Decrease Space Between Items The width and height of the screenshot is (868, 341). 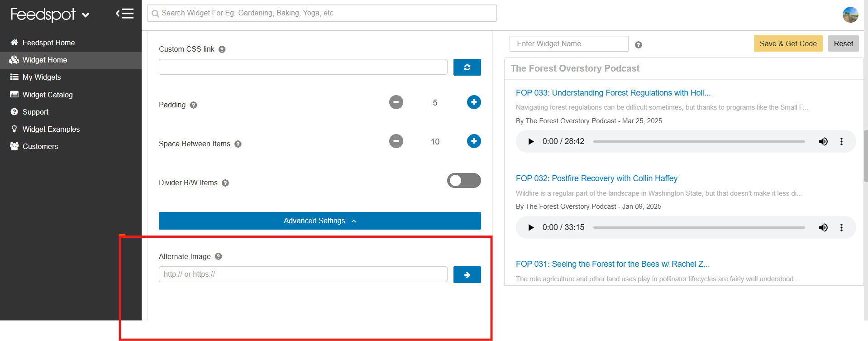[396, 141]
